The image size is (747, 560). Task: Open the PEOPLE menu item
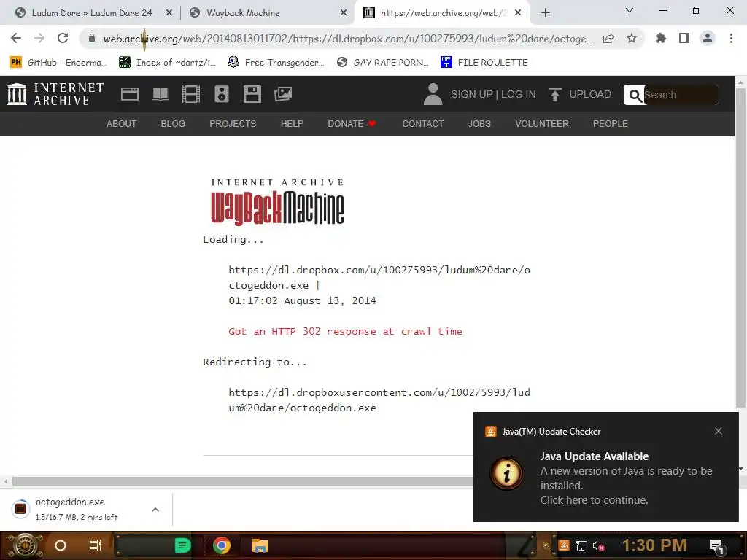pyautogui.click(x=611, y=124)
